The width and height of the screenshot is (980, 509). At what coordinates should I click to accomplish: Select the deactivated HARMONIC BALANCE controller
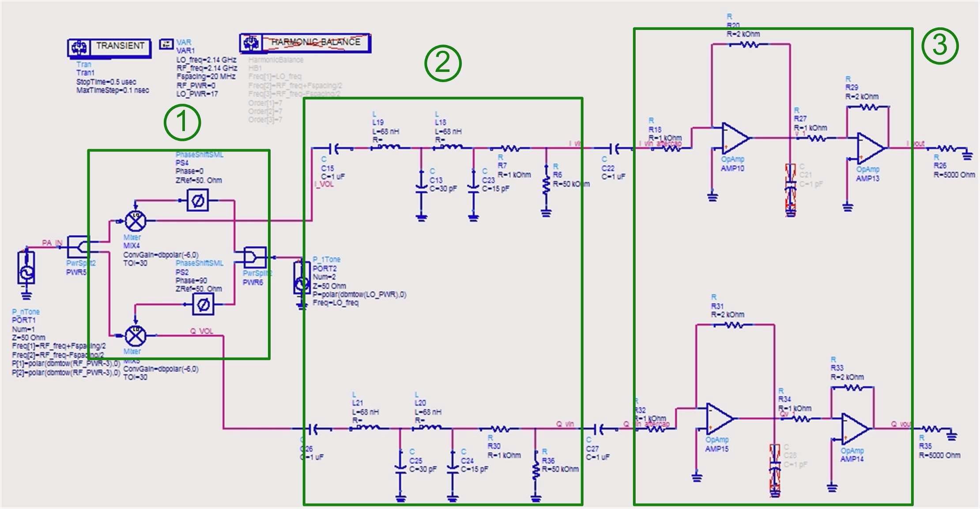(305, 43)
